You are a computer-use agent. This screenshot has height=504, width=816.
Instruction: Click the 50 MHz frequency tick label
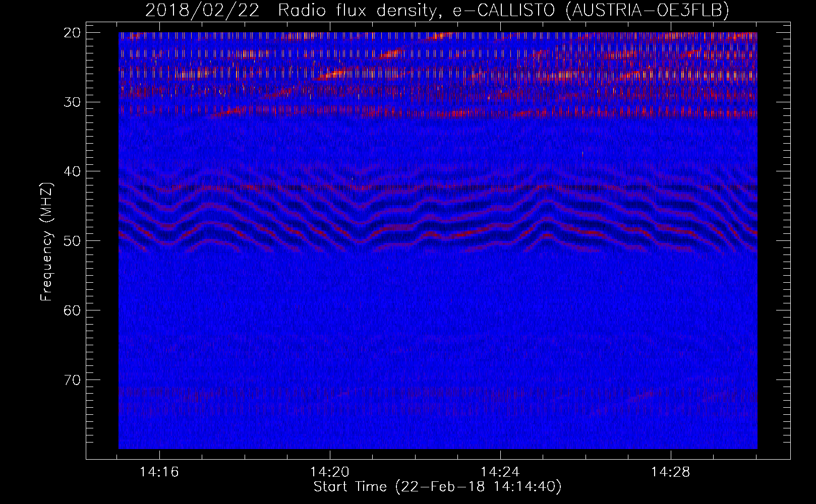[x=73, y=241]
